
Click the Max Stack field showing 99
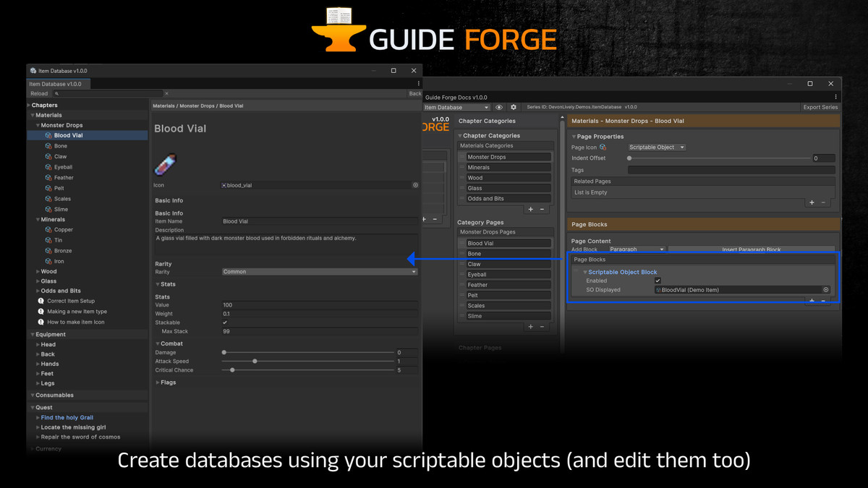pos(320,331)
